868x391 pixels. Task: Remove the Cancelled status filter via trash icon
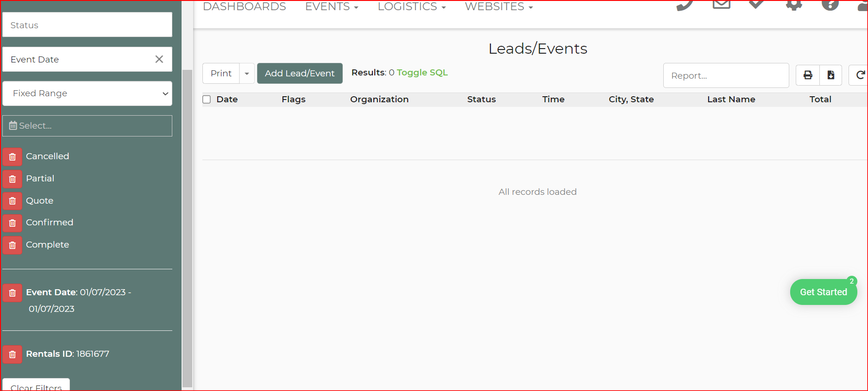coord(13,157)
